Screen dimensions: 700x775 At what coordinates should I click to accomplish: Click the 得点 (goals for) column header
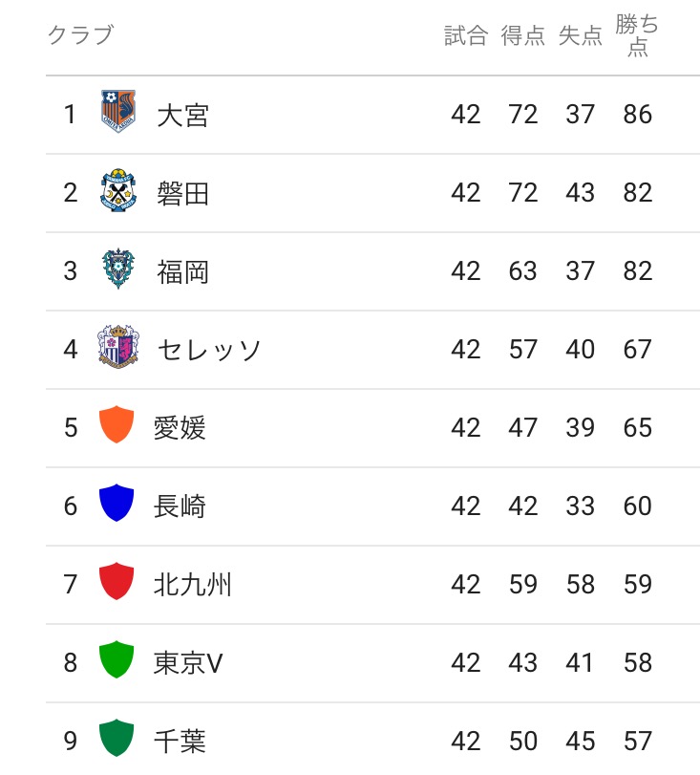coord(523,36)
